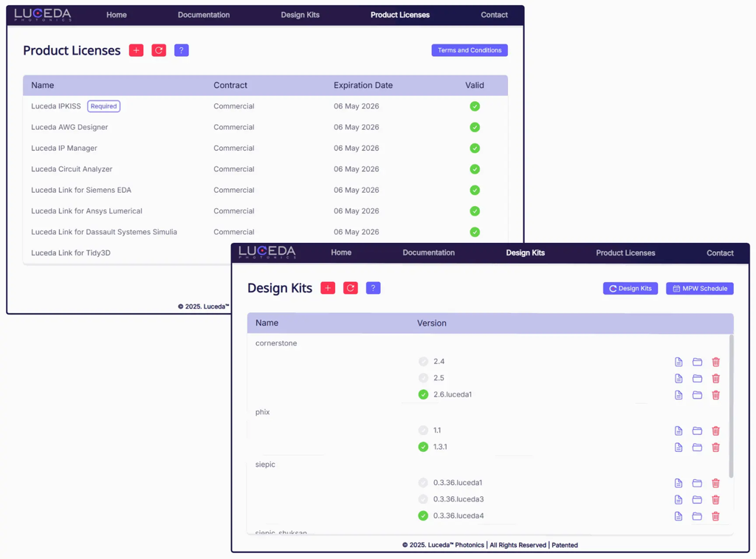Select the Luceda IPKISS license row
Viewport: 756px width, 559px height.
tap(265, 106)
